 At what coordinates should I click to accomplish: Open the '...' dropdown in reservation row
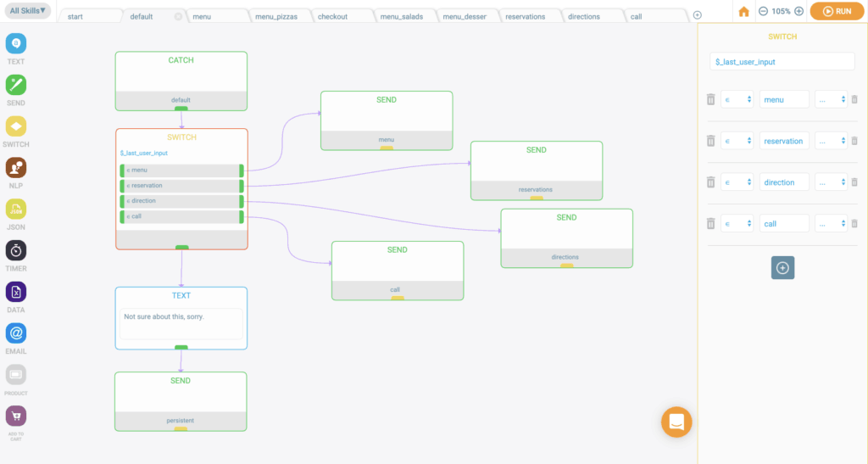click(x=831, y=141)
